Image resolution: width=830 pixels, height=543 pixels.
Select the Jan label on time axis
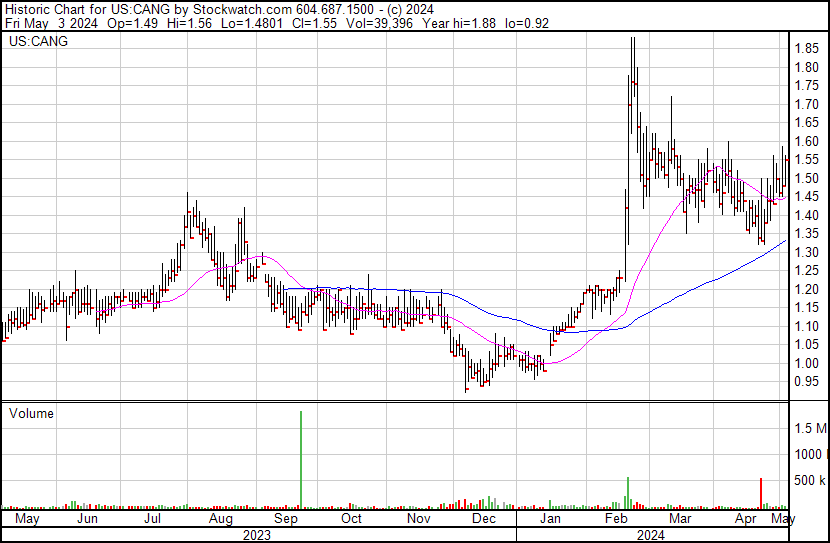point(550,520)
